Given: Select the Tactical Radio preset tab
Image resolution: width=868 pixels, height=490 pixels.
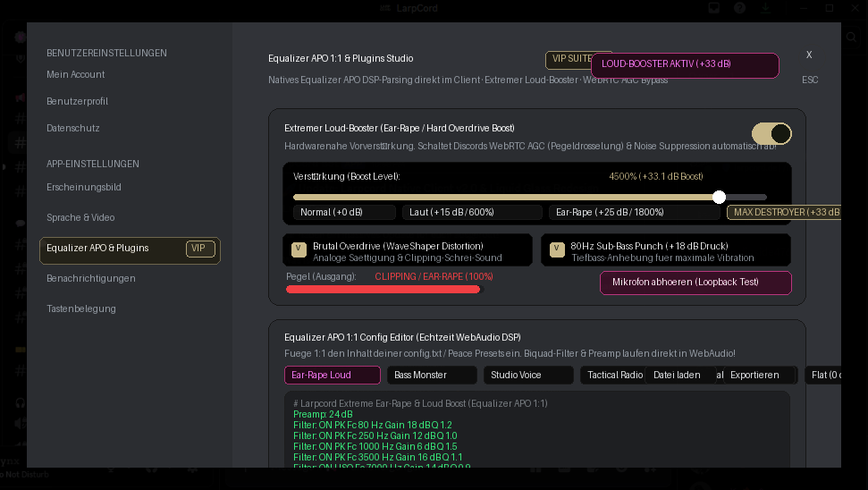Looking at the screenshot, I should point(613,375).
